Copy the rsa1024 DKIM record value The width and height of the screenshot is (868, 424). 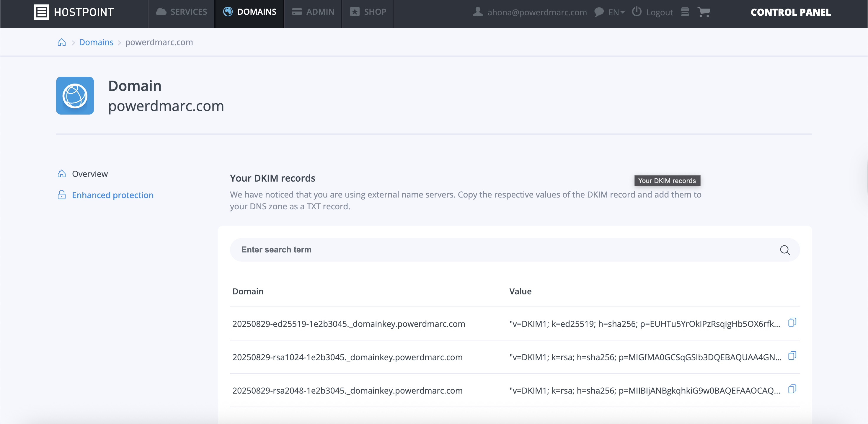pyautogui.click(x=792, y=356)
